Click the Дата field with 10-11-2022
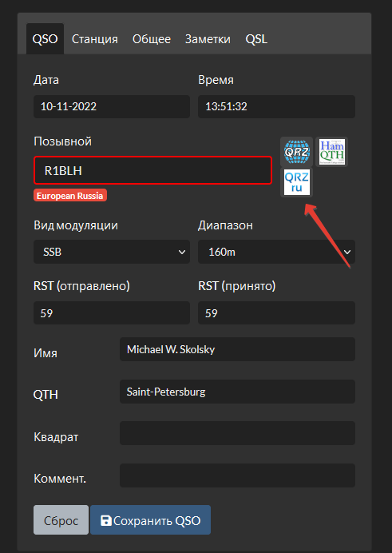The width and height of the screenshot is (392, 553). pyautogui.click(x=112, y=106)
